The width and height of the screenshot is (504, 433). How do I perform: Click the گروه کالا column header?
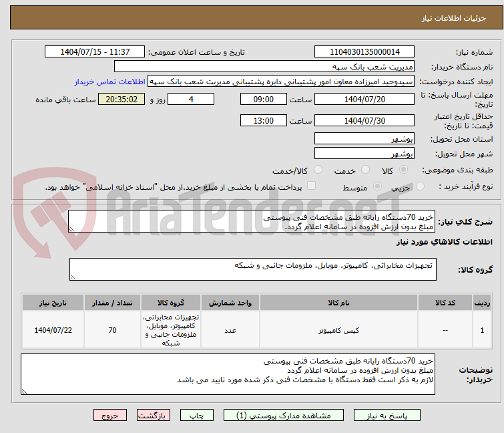click(171, 303)
